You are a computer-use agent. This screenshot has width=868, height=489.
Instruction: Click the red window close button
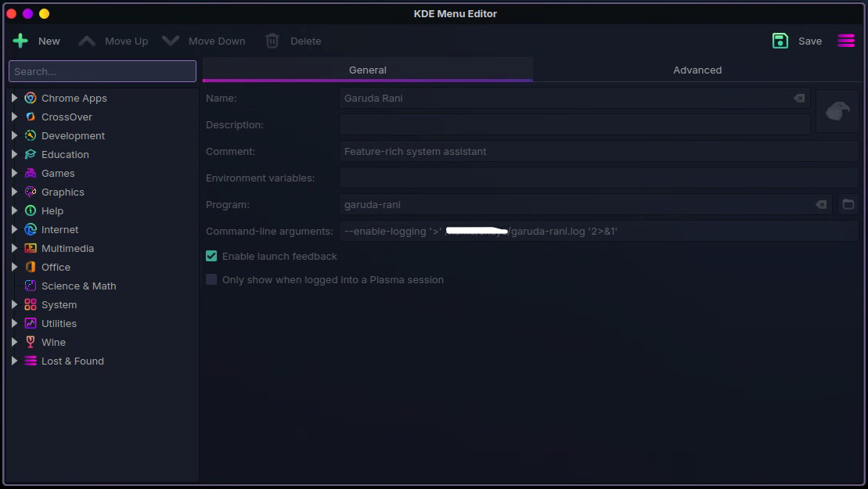click(12, 14)
